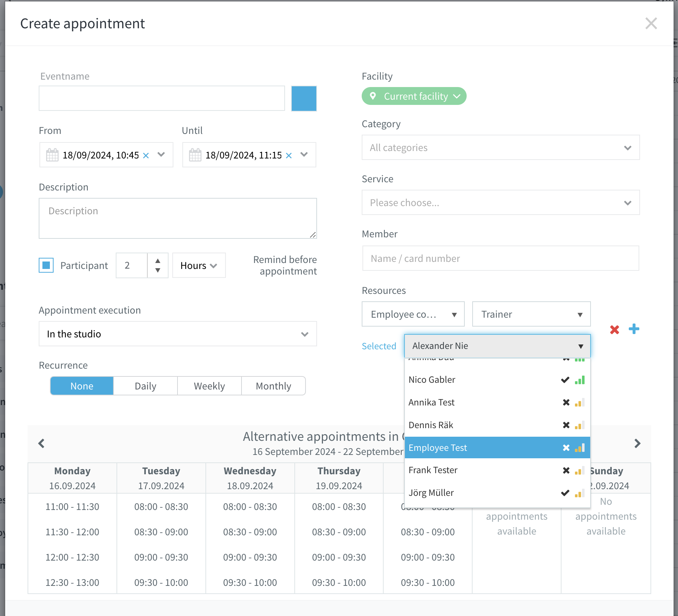This screenshot has height=616, width=678.
Task: Open the Appointment execution dropdown
Action: [178, 334]
